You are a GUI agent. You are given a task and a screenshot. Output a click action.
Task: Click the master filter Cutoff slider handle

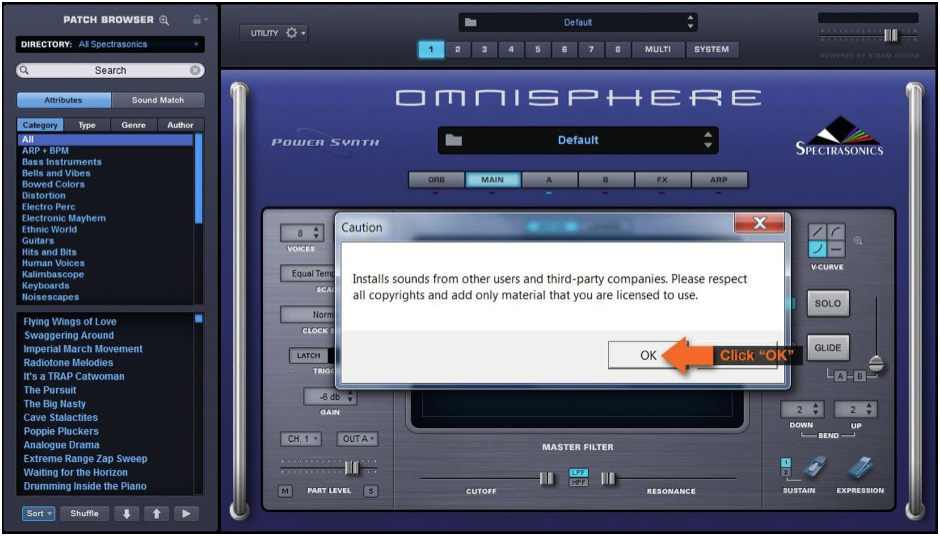547,478
